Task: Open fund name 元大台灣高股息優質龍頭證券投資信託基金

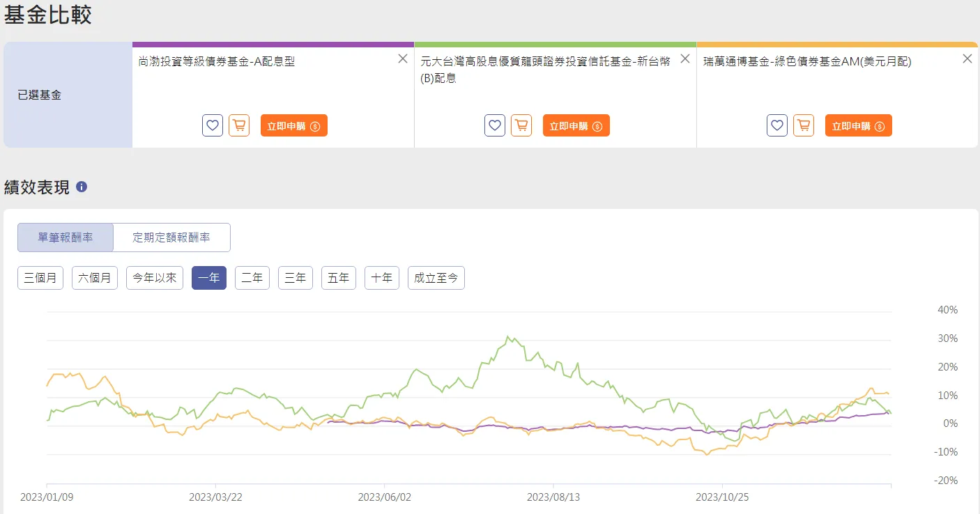Action: click(x=545, y=70)
